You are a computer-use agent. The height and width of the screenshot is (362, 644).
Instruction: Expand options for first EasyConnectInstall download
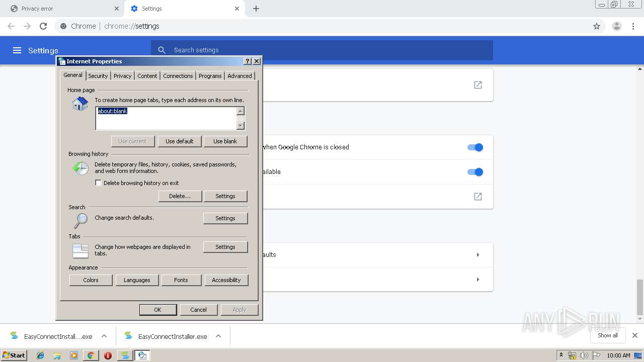(x=104, y=336)
